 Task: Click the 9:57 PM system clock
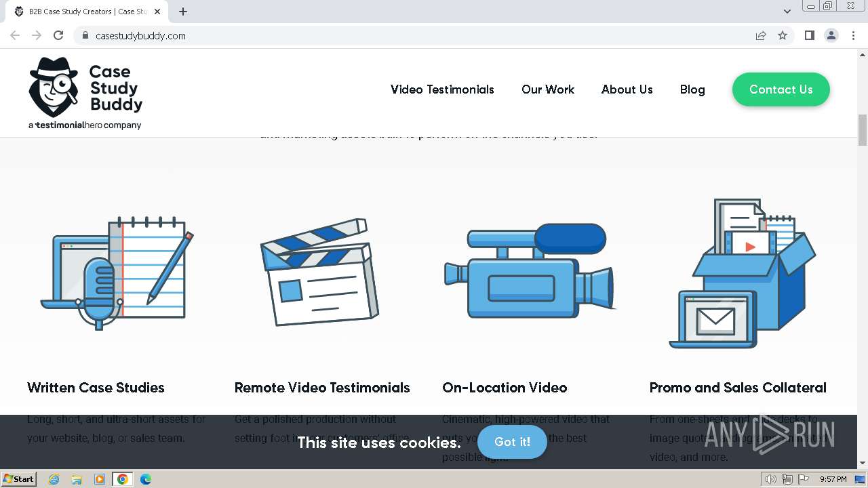click(x=833, y=479)
